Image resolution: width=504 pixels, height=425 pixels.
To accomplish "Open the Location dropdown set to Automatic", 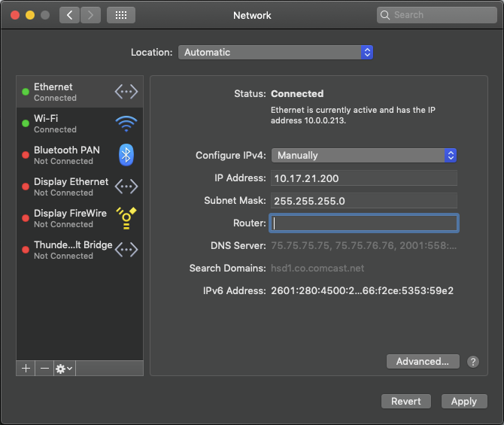I will 275,53.
